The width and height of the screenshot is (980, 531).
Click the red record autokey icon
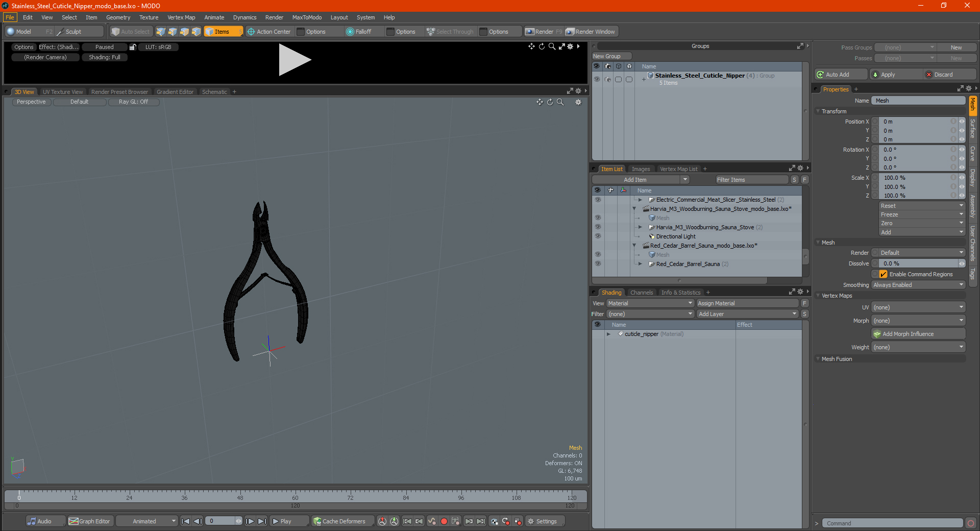(x=444, y=521)
